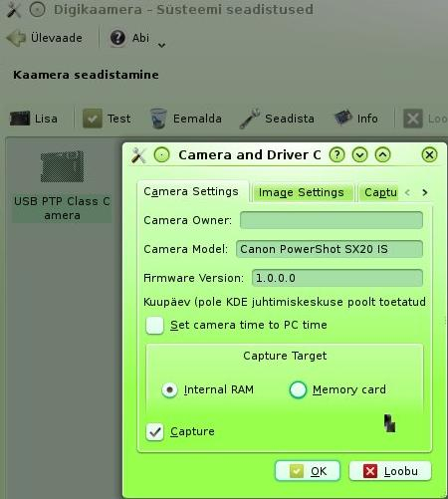
Task: Click Eemalda trash icon to remove camera
Action: [186, 119]
